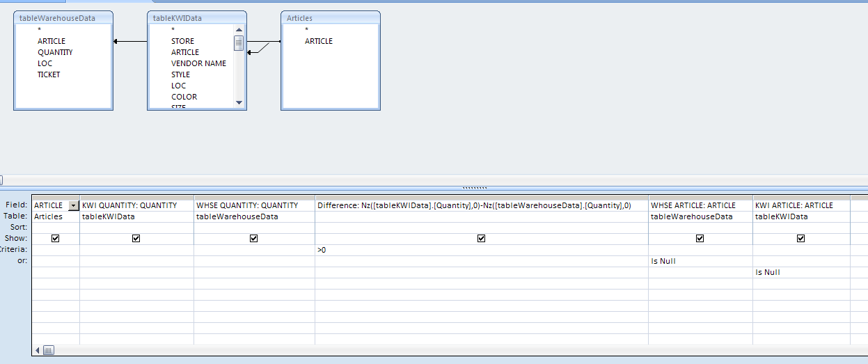Toggle Show checkbox for ARTICLE column

click(x=56, y=238)
